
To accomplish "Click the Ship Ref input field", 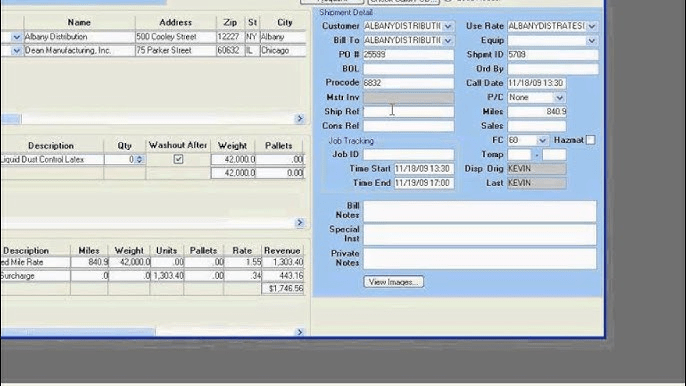I will point(408,112).
